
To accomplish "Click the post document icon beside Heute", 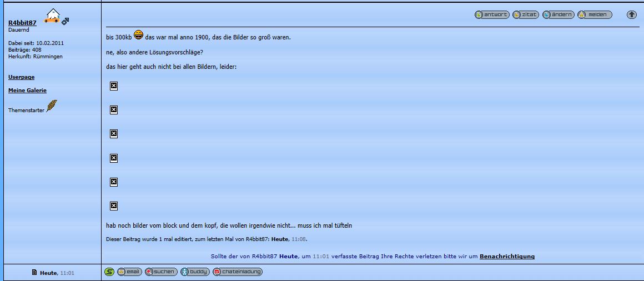I will click(x=34, y=273).
